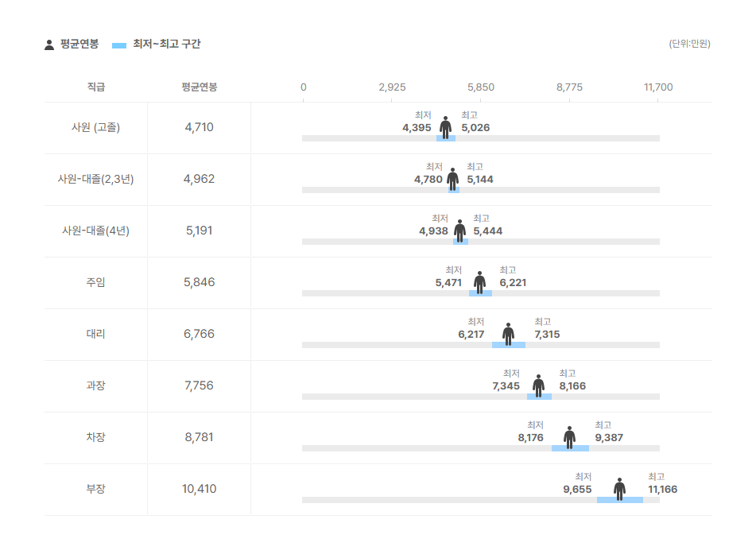Image resolution: width=756 pixels, height=554 pixels.
Task: Click the 평균연봉 legend person icon
Action: tap(49, 45)
